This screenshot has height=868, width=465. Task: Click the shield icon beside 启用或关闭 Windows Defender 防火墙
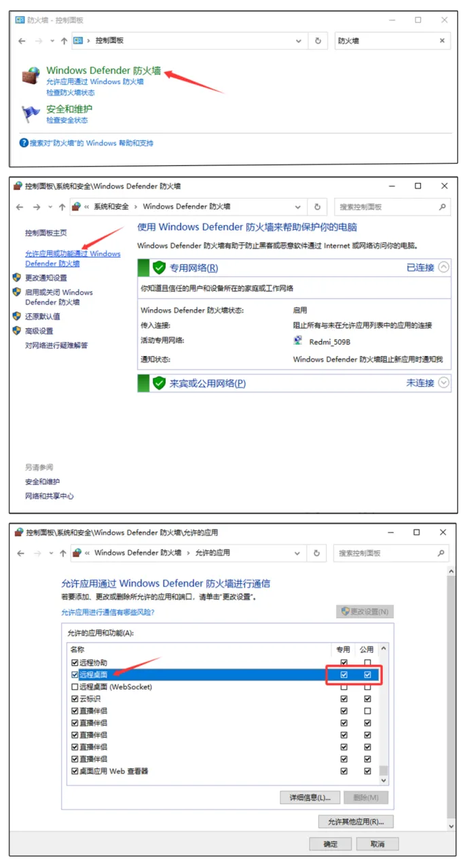click(x=16, y=292)
